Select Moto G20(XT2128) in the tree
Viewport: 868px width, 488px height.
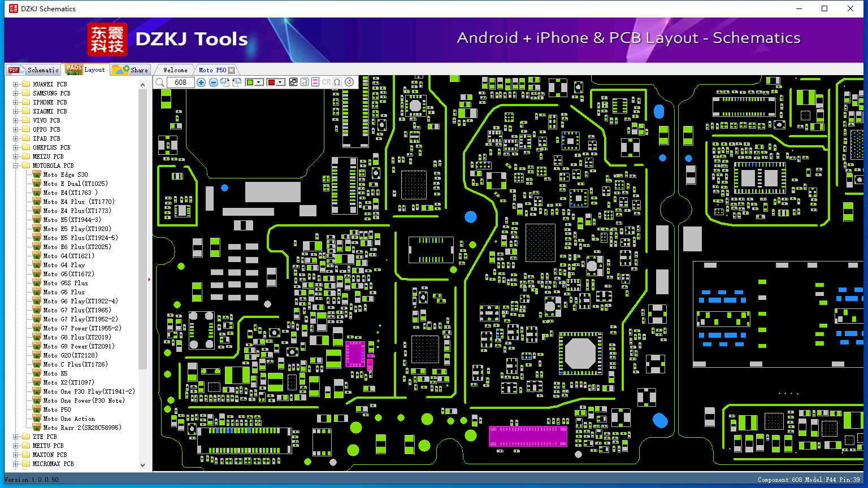70,355
